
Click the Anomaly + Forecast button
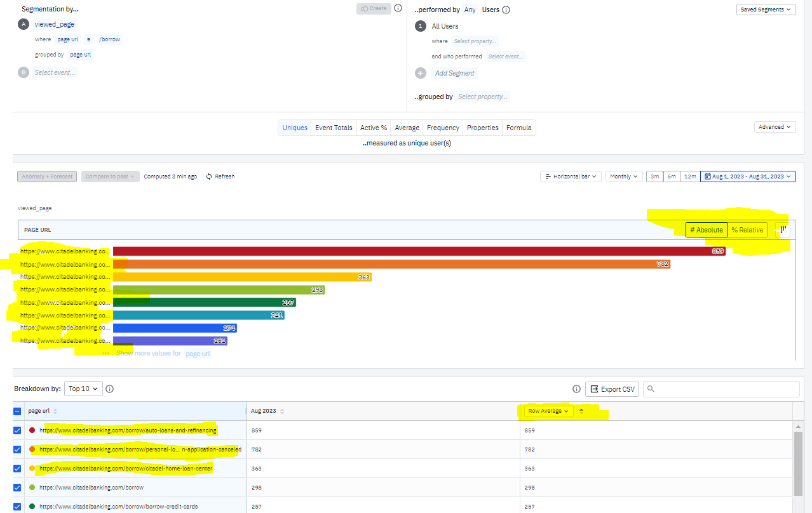pyautogui.click(x=47, y=177)
